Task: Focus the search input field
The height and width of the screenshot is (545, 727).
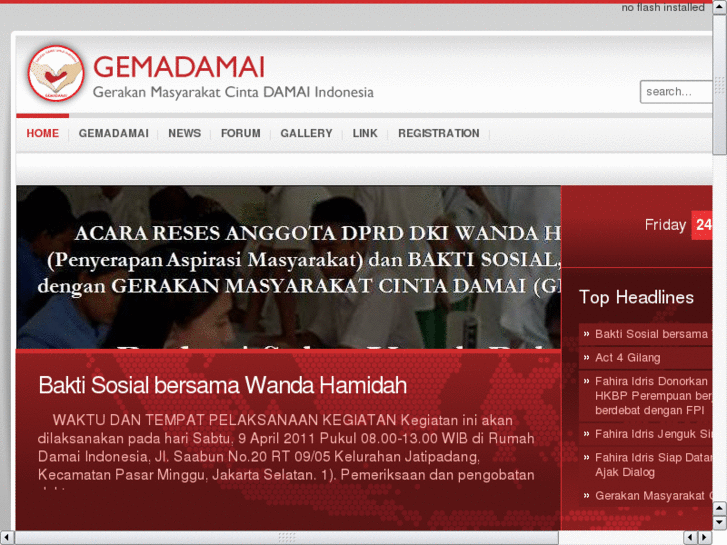Action: pos(676,92)
